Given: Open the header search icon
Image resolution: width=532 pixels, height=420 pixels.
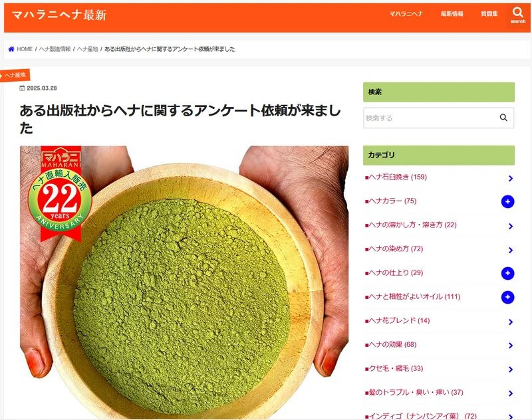Looking at the screenshot, I should tap(518, 15).
